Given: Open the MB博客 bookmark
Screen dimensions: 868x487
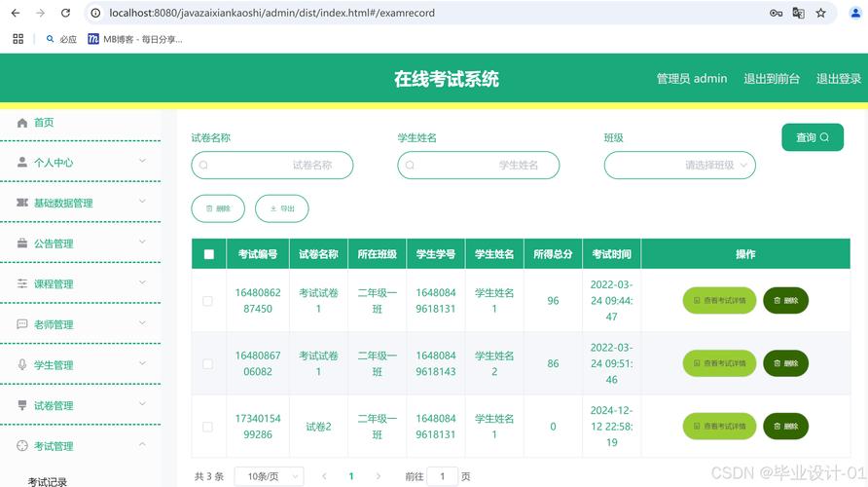Looking at the screenshot, I should click(135, 39).
